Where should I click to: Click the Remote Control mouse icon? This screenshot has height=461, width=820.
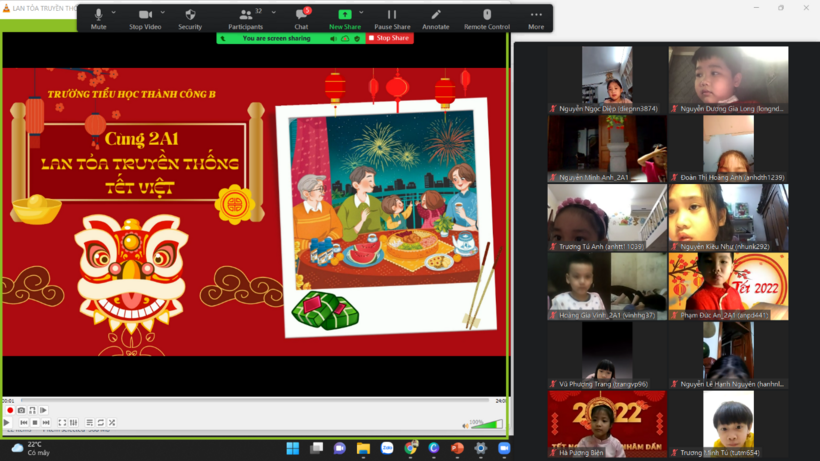coord(487,18)
